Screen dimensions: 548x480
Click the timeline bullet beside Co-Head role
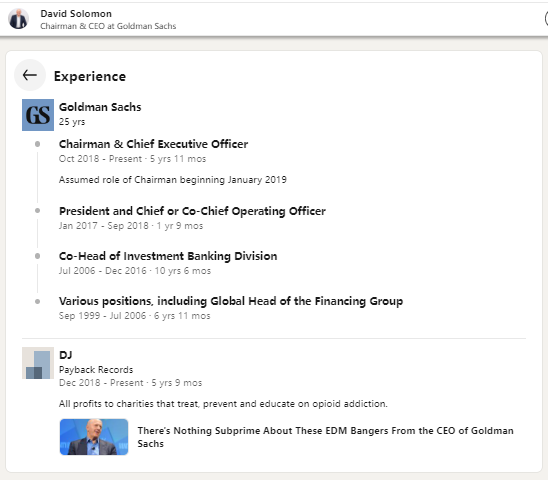click(37, 256)
